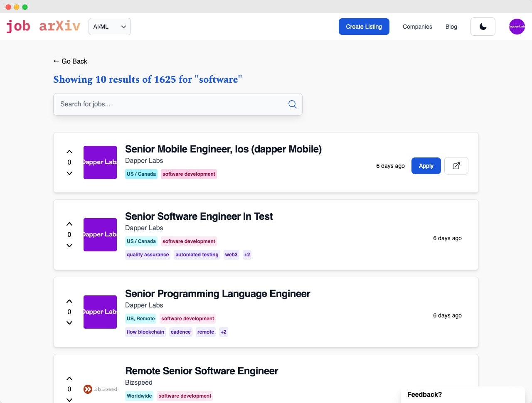Click the flow blockchain tag
The height and width of the screenshot is (403, 532).
pos(145,332)
